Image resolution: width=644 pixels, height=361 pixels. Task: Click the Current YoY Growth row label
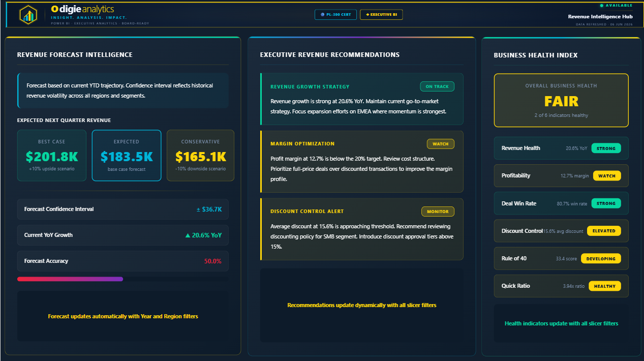click(x=48, y=235)
